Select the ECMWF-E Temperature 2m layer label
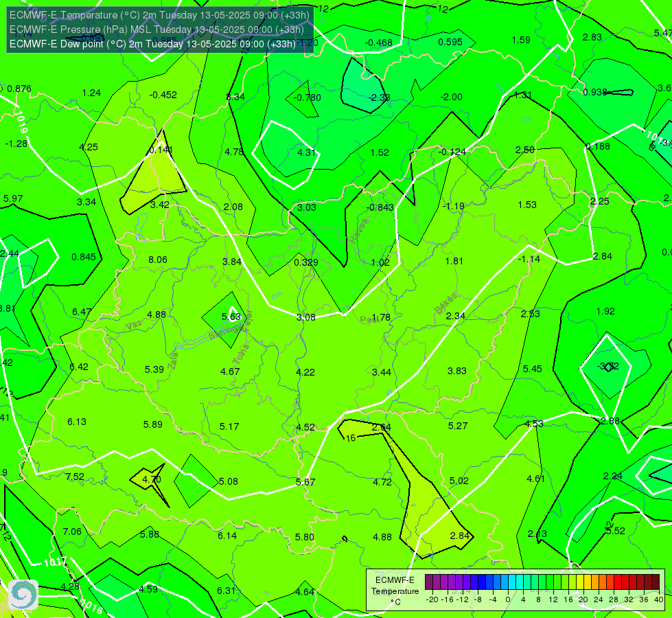This screenshot has width=672, height=618. 159,15
